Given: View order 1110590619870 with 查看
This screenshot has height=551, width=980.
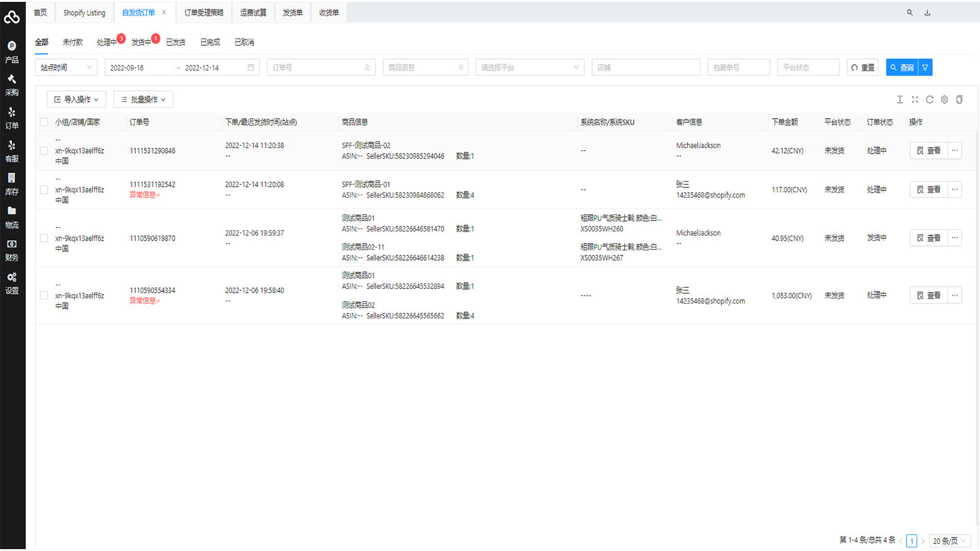Looking at the screenshot, I should point(929,238).
